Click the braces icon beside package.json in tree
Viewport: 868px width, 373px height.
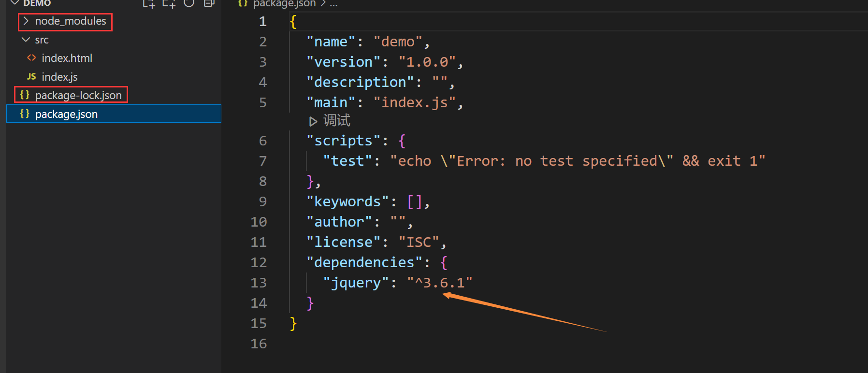coord(25,114)
